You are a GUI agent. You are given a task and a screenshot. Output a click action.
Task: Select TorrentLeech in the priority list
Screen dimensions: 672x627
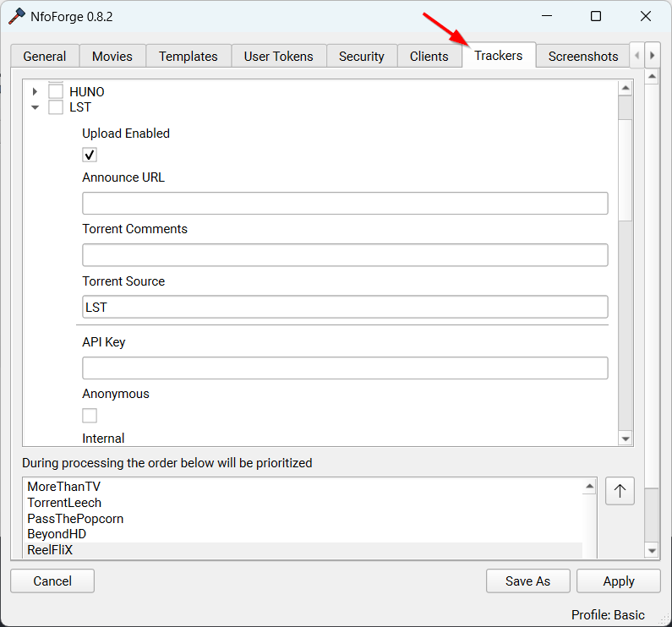tap(64, 502)
